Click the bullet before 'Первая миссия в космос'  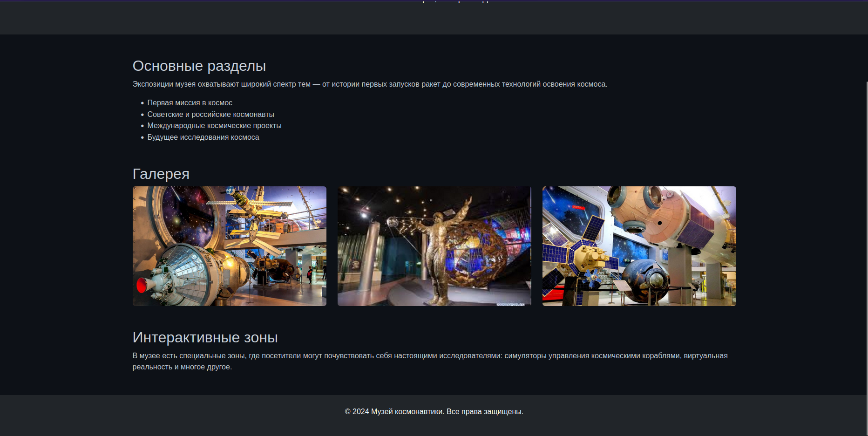tap(142, 103)
